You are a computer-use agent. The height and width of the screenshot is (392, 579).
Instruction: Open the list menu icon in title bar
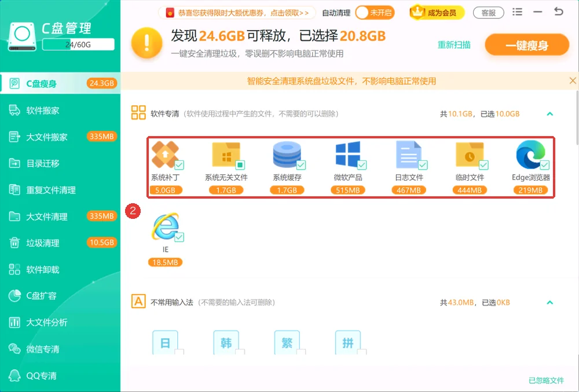[517, 12]
